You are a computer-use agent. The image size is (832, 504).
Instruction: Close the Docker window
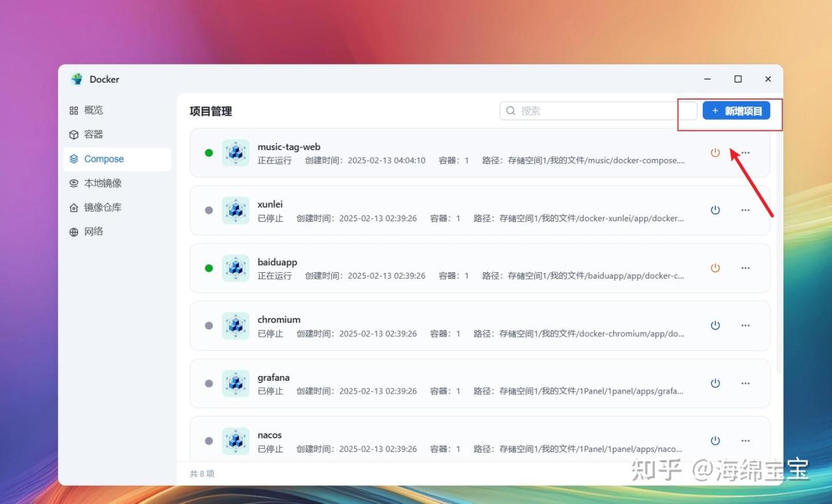(x=768, y=79)
